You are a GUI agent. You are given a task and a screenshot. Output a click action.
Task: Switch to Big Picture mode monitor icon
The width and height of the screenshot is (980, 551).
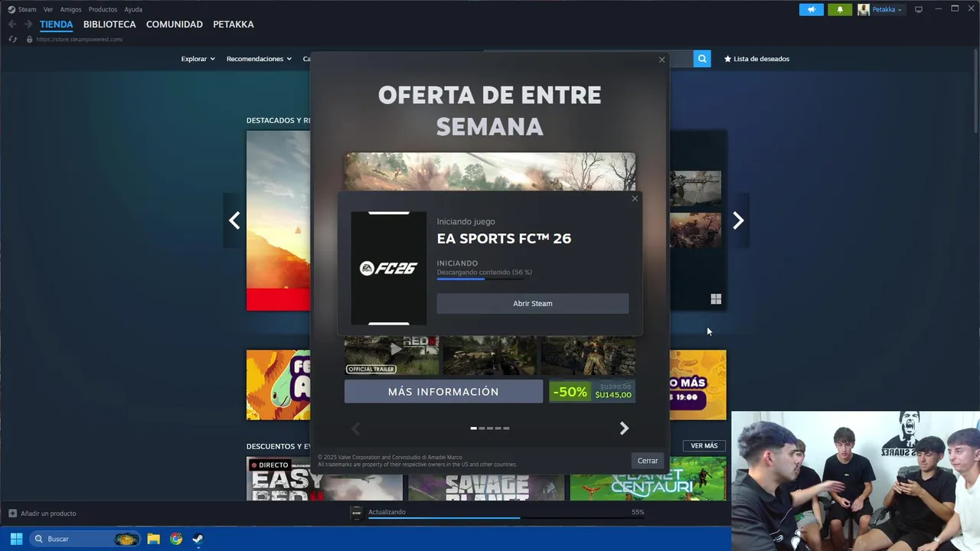coord(919,9)
